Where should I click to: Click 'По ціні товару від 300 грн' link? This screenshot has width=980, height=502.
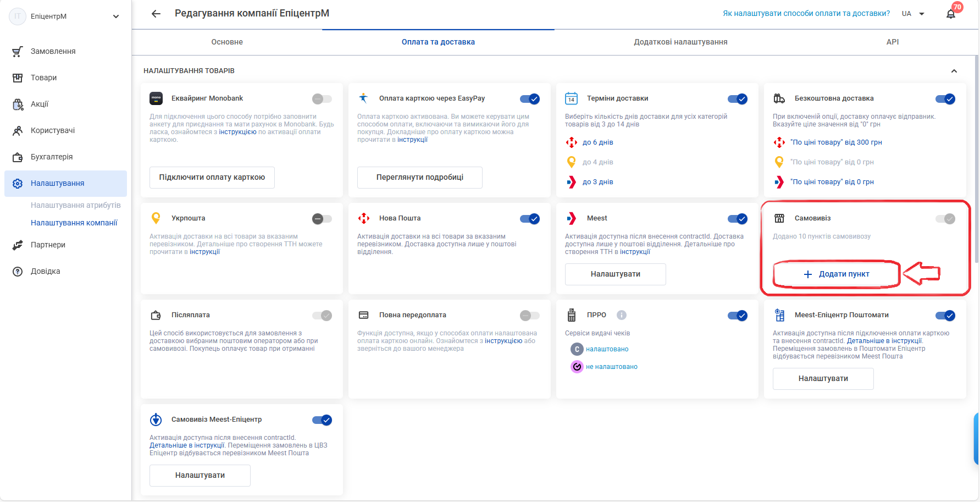(x=836, y=142)
